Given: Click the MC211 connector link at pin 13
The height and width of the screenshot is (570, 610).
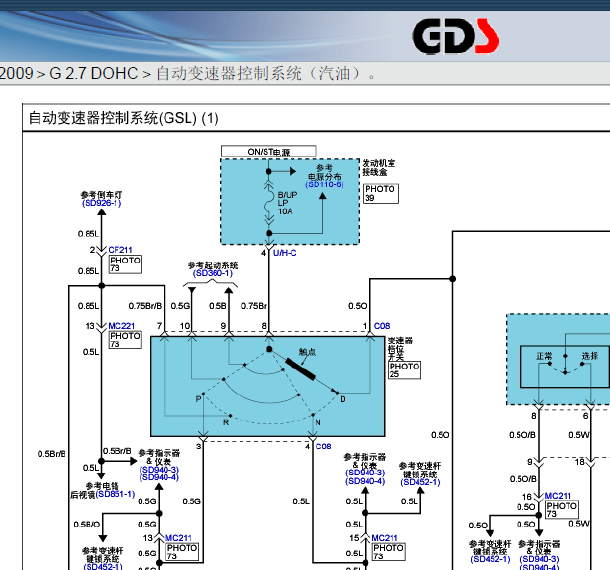Looking at the screenshot, I should [x=178, y=538].
